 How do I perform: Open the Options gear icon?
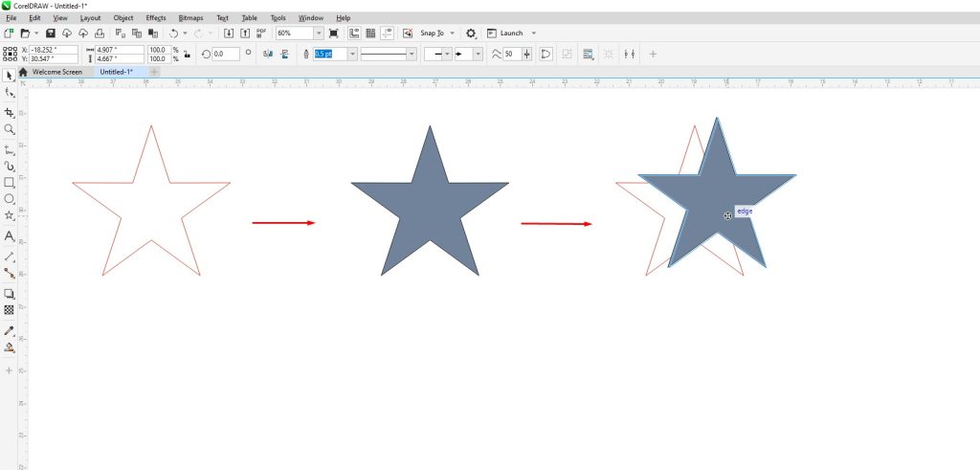pyautogui.click(x=471, y=34)
